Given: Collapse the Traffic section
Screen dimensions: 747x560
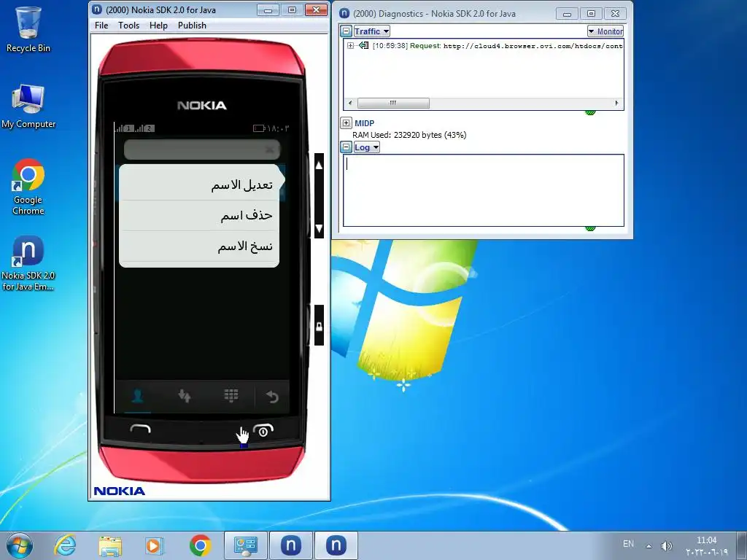Looking at the screenshot, I should [347, 31].
